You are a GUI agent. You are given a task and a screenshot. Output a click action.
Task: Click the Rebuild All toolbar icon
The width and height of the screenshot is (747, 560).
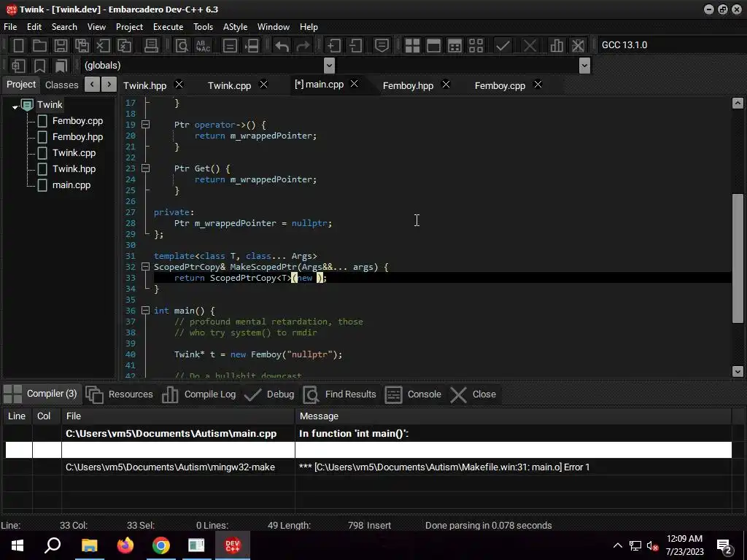[476, 46]
